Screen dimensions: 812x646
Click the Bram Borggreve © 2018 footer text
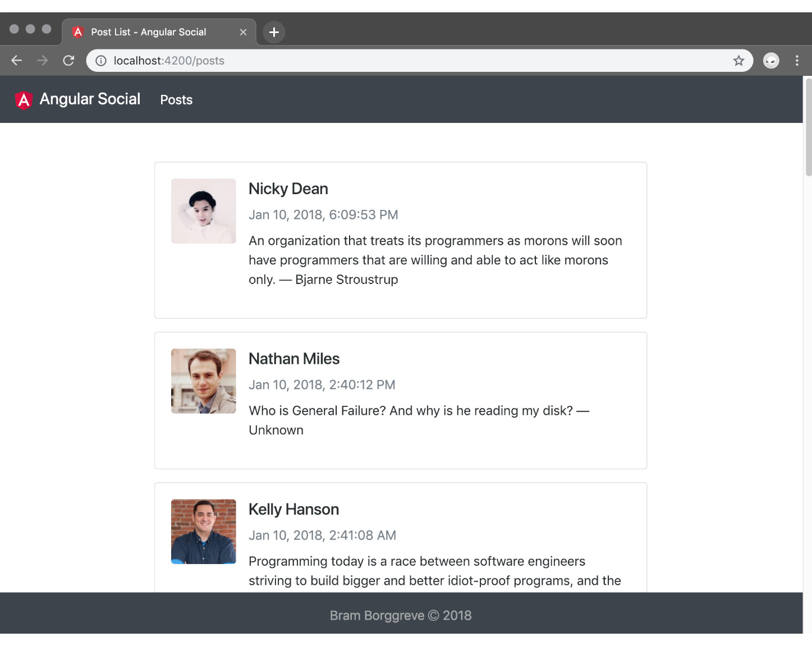pos(401,616)
